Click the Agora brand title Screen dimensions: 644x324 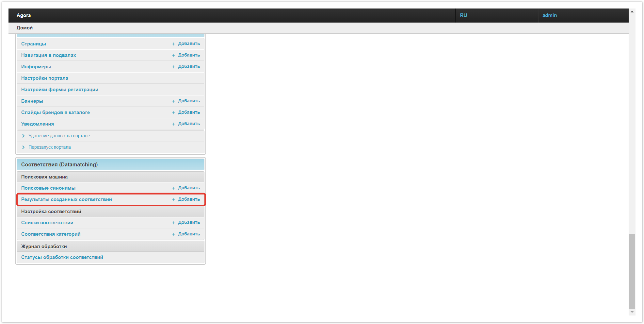(x=24, y=15)
